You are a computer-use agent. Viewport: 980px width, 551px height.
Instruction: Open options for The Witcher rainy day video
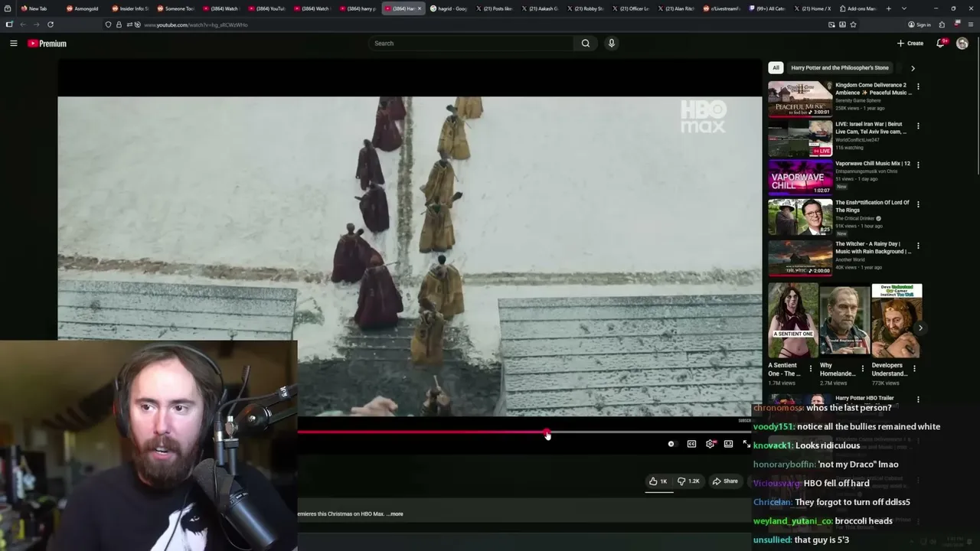(x=918, y=246)
